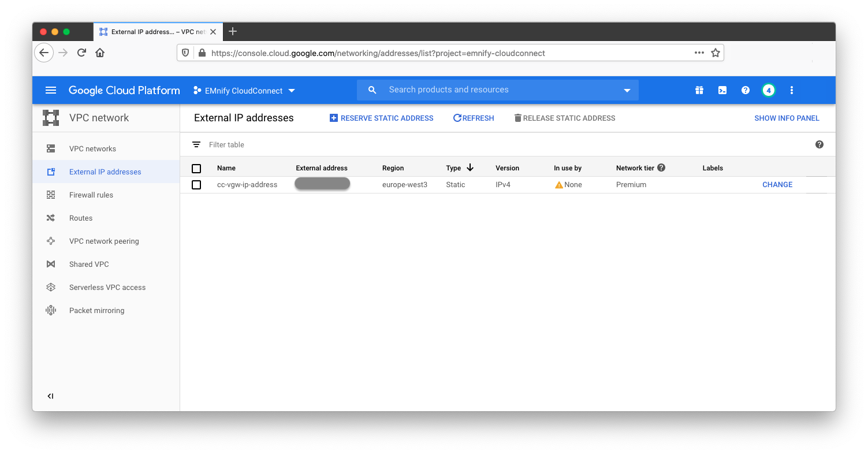Click RESERVE STATIC ADDRESS
Viewport: 868px width, 454px height.
[381, 118]
